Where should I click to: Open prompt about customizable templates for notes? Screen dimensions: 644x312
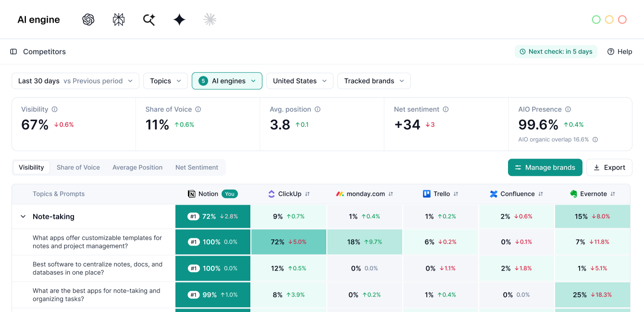pos(97,242)
